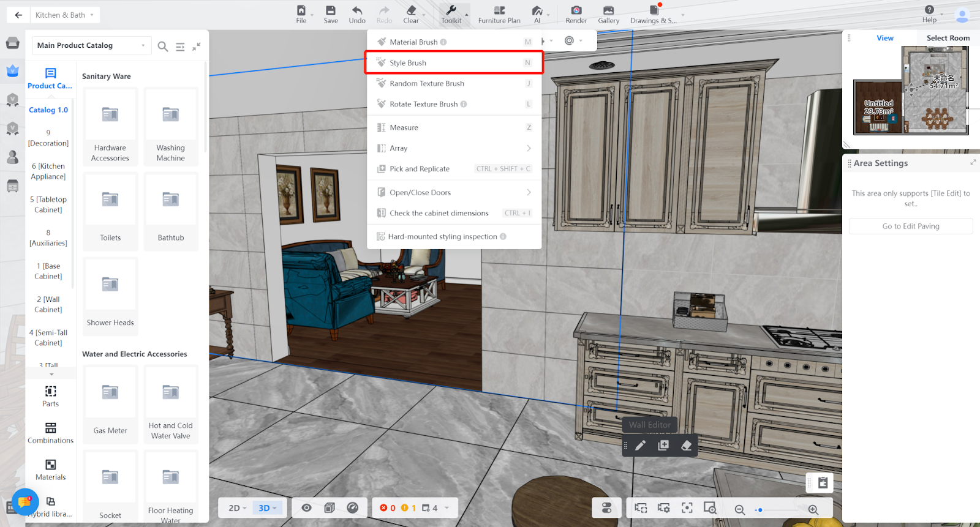Click the zoom in magnifier

coord(813,509)
